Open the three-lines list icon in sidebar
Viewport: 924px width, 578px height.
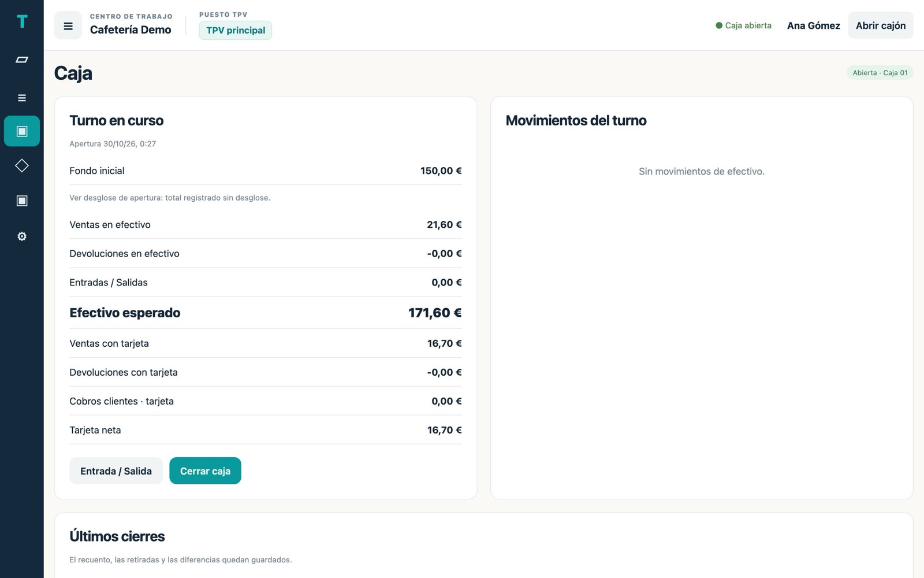point(22,98)
